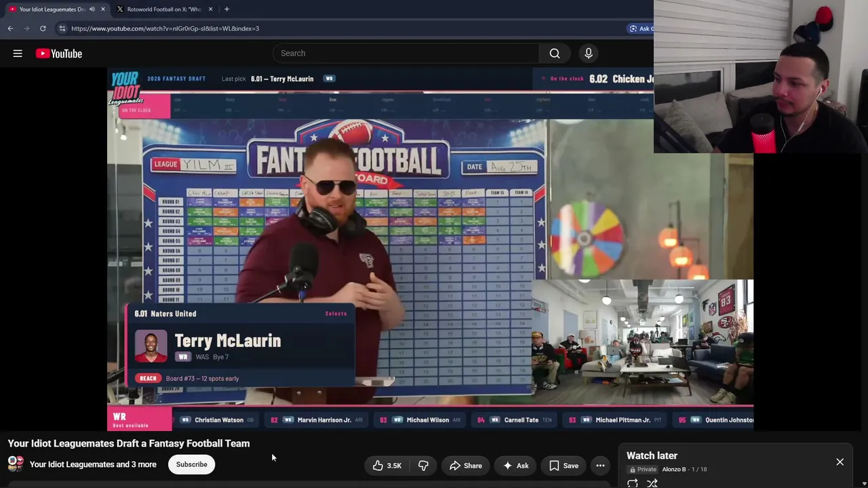
Task: Toggle loop playlist in Watch later
Action: coord(633,483)
